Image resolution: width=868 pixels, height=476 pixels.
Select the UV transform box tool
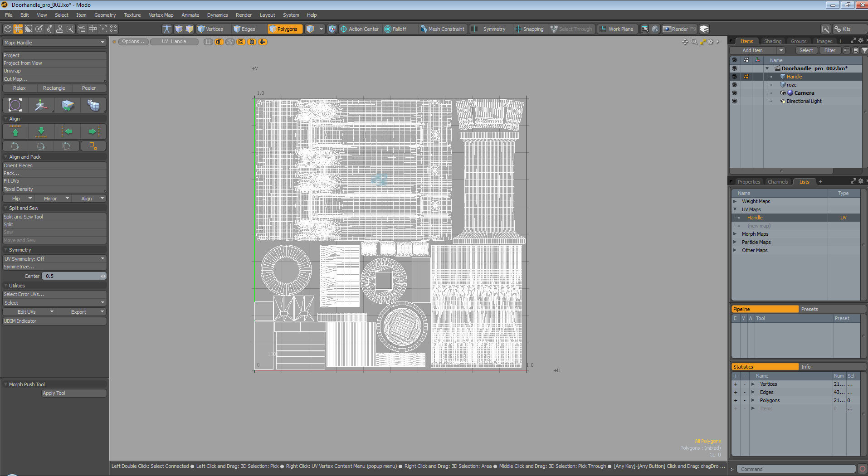coord(15,105)
